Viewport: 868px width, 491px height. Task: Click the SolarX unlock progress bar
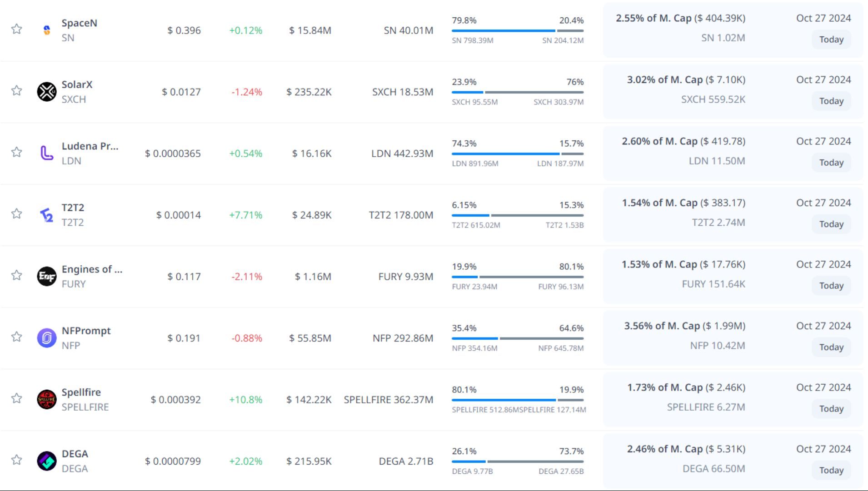[x=517, y=92]
